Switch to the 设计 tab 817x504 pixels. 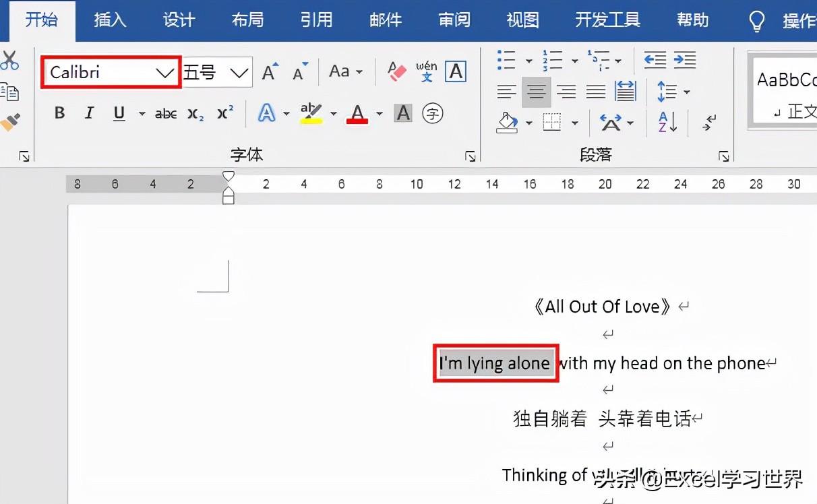coord(179,20)
